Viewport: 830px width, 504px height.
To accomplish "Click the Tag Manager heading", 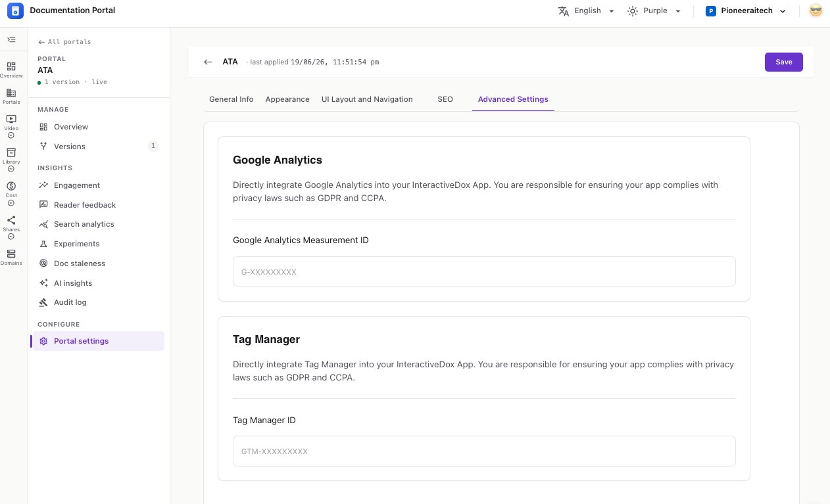I will pyautogui.click(x=266, y=339).
